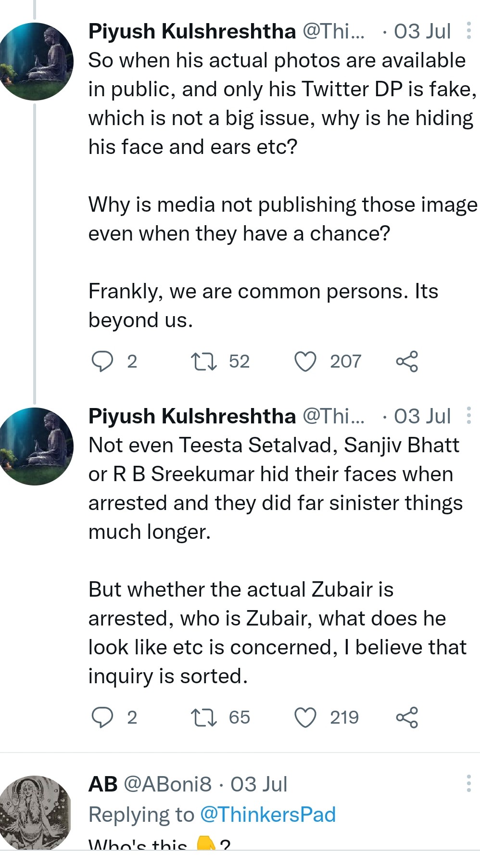Viewport: 480px width, 868px height.
Task: Open Piyush Kulshreshtha's name on first tweet
Action: (192, 31)
